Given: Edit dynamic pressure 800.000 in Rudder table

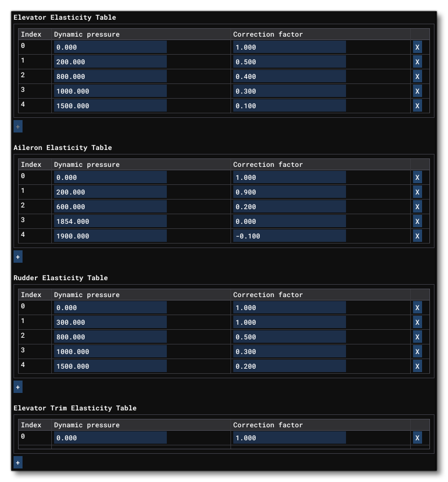Looking at the screenshot, I should [110, 337].
